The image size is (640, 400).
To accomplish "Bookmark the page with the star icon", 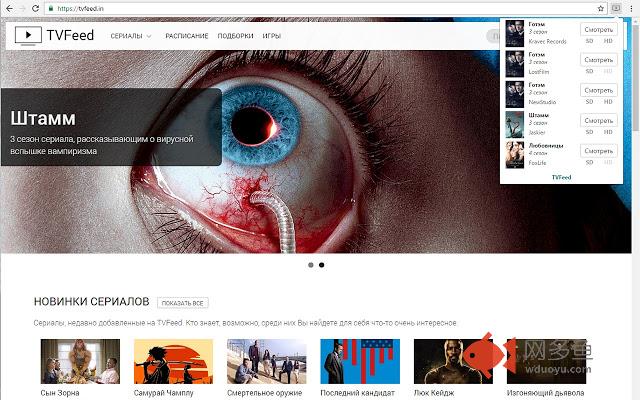I will tap(600, 8).
